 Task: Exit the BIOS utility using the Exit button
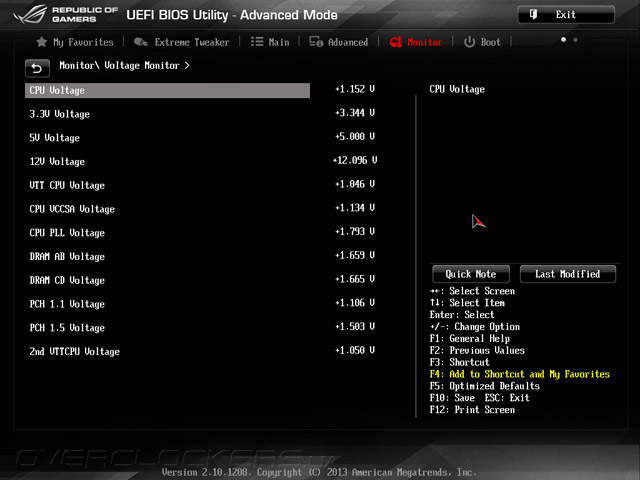pyautogui.click(x=566, y=15)
